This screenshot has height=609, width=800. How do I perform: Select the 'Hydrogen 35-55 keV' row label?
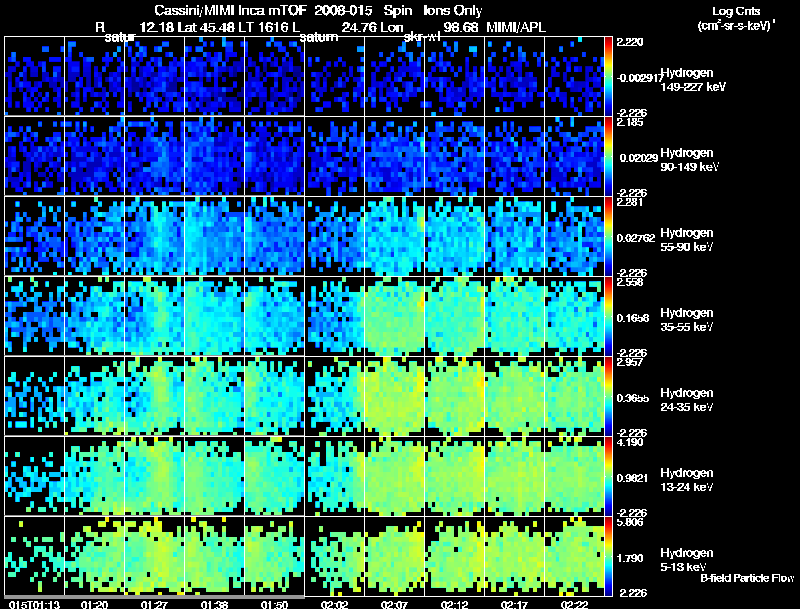click(687, 320)
